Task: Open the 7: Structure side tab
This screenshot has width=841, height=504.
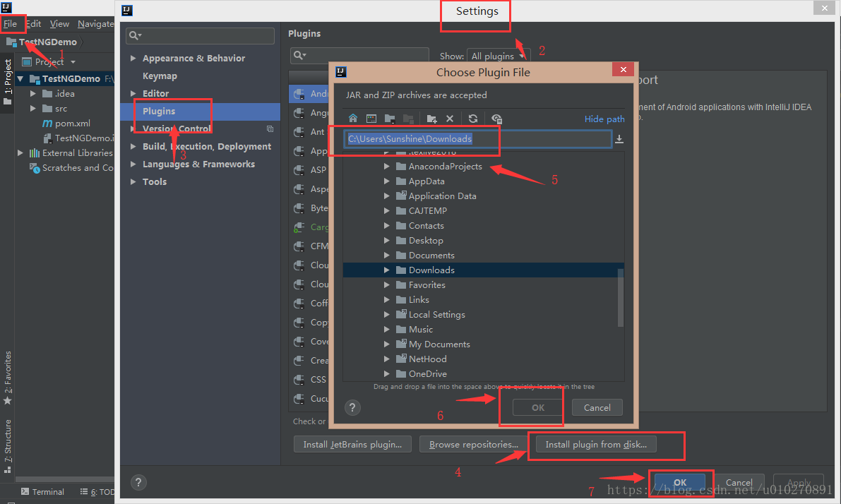Action: pyautogui.click(x=8, y=446)
